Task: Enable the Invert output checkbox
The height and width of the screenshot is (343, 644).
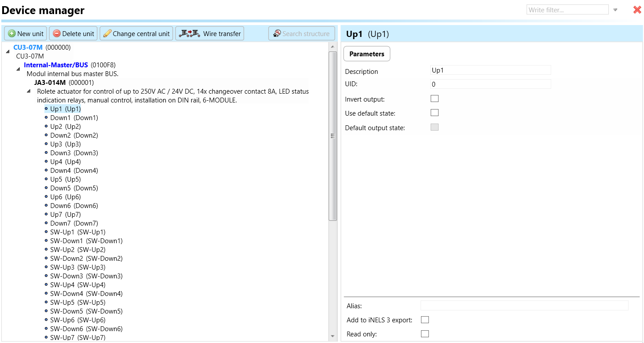Action: 435,99
